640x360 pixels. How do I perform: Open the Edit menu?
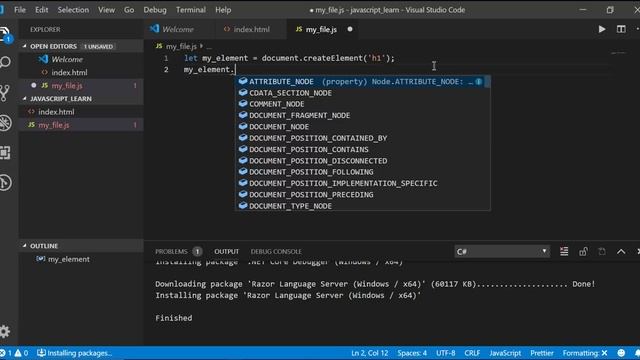tap(41, 10)
